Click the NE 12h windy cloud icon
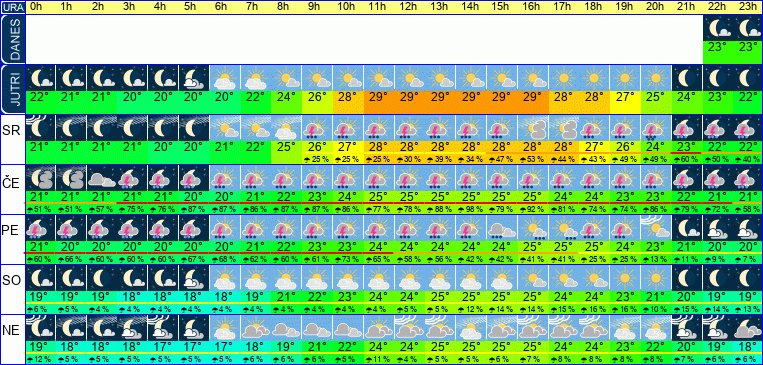This screenshot has width=763, height=365. tap(409, 327)
